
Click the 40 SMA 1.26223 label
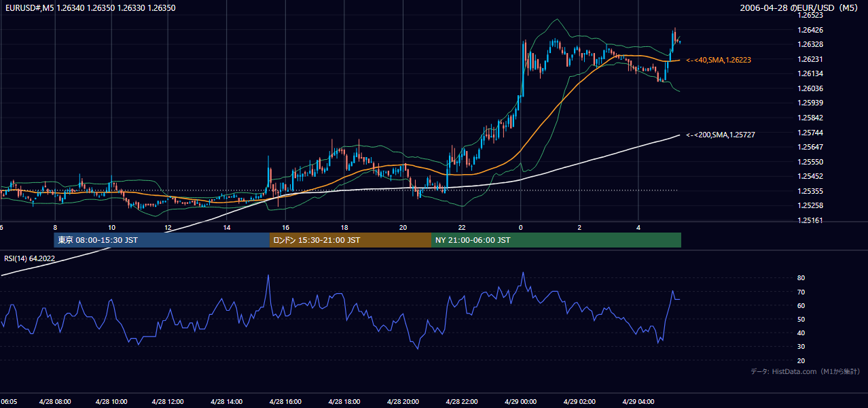pyautogui.click(x=719, y=60)
